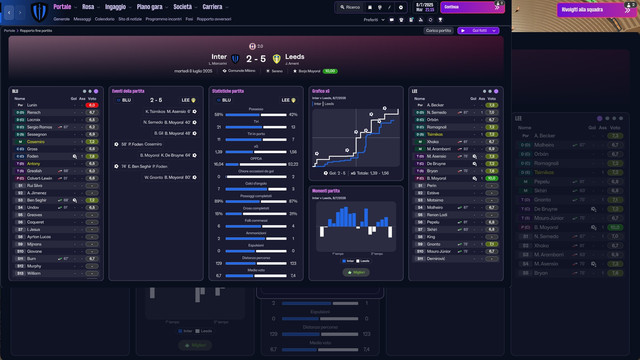The image size is (640, 360).
Task: Select the middle view dot in BLU panel
Action: tap(90, 91)
